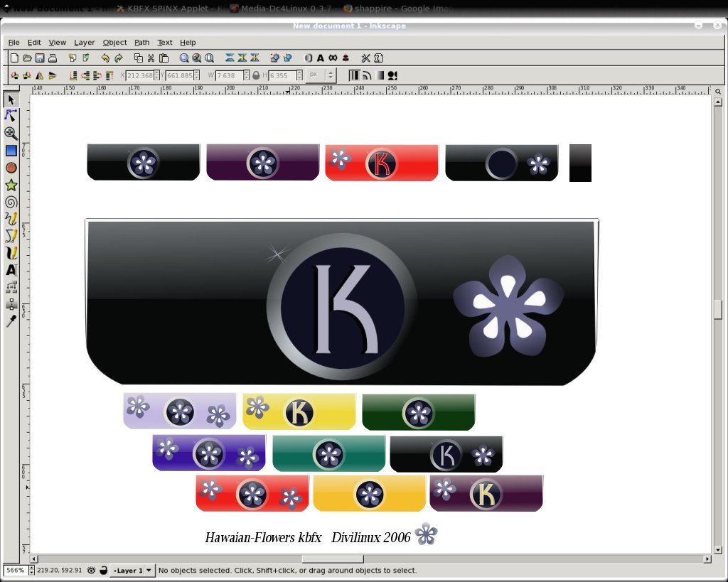Viewport: 728px width, 582px height.
Task: Toggle transform patterns option
Action: [x=392, y=75]
